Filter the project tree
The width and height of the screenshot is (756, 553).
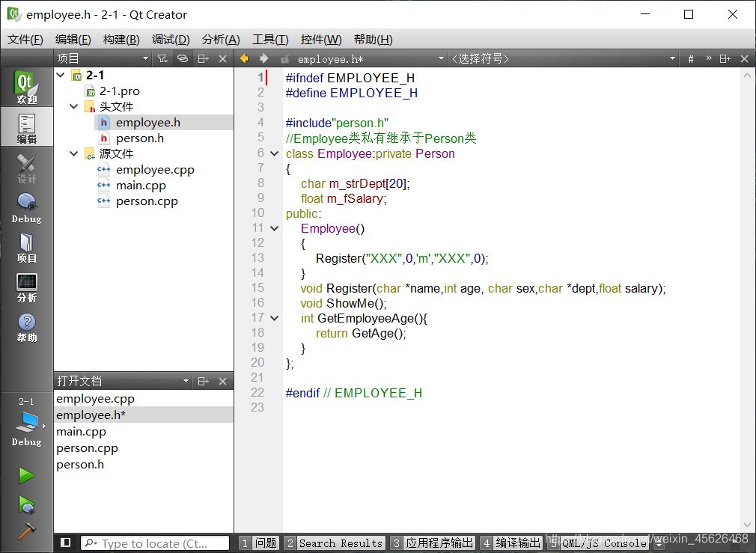[x=162, y=59]
